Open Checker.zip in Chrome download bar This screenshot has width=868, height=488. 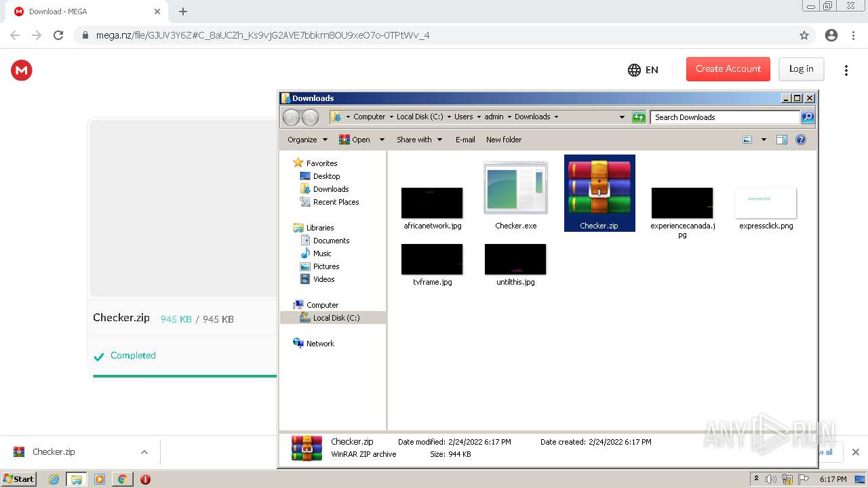click(x=54, y=452)
